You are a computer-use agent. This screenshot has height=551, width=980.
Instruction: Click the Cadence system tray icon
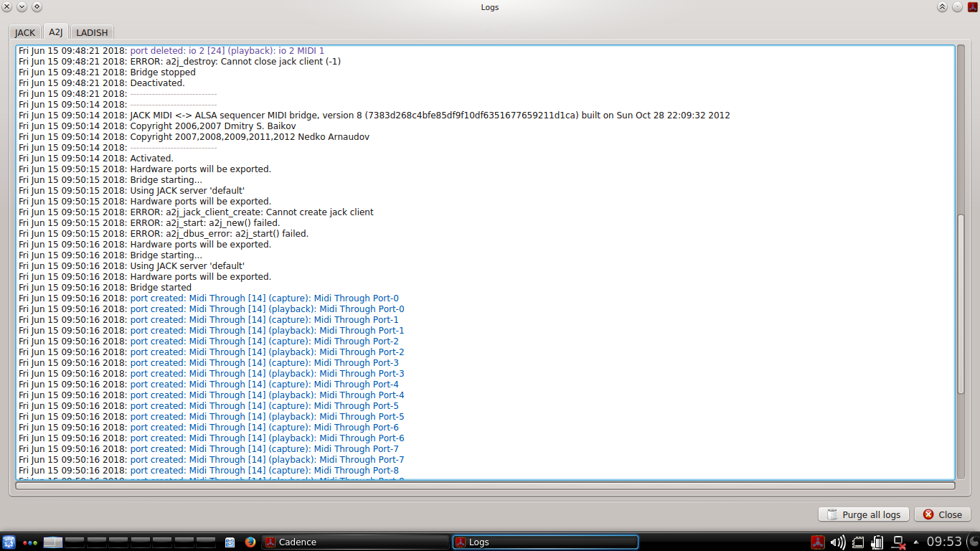(x=818, y=542)
